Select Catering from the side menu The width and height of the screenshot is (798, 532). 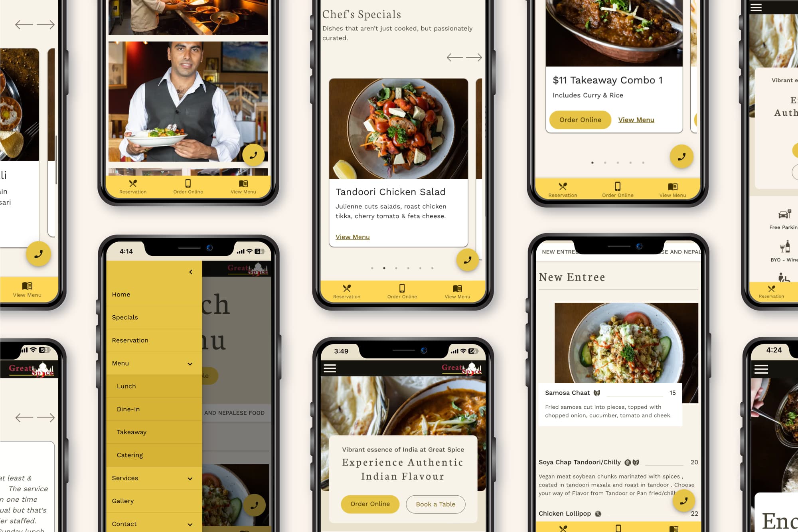[x=129, y=455]
